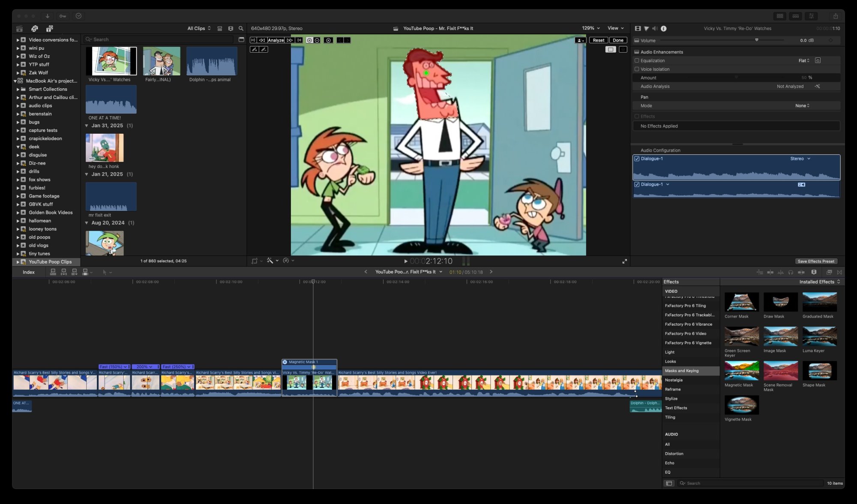Click the Equalization graphic EQ icon
This screenshot has width=857, height=504.
[818, 60]
